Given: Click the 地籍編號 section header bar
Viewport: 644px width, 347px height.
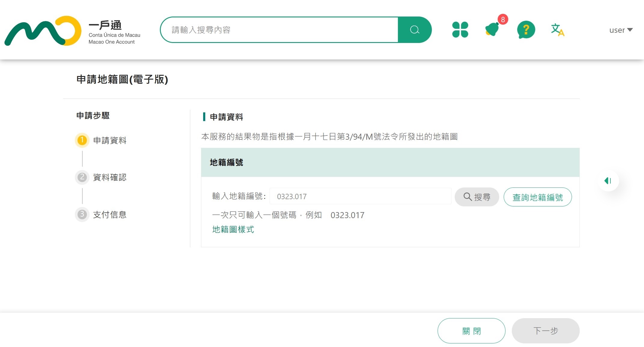Looking at the screenshot, I should coord(390,163).
